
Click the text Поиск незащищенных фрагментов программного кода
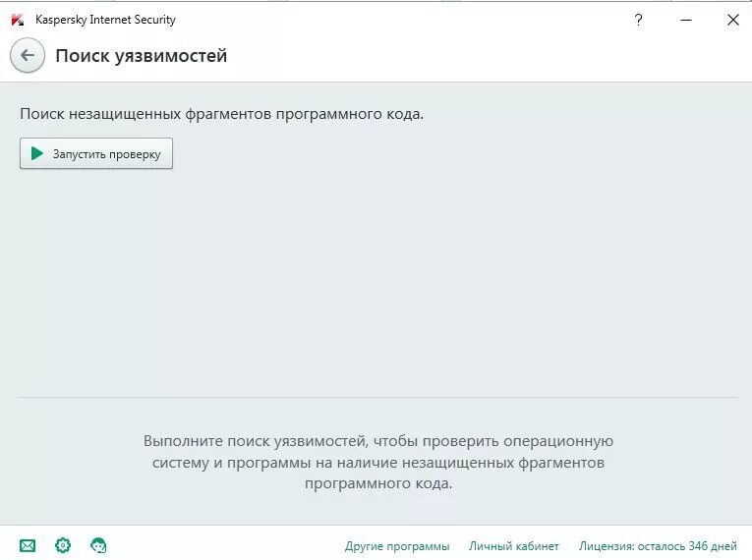[x=221, y=114]
